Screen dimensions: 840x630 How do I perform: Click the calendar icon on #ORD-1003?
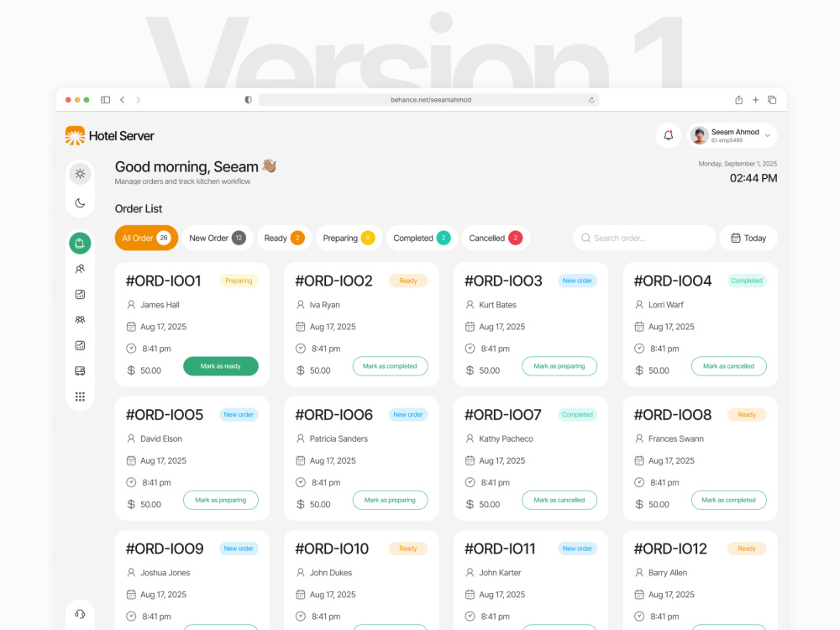[470, 327]
